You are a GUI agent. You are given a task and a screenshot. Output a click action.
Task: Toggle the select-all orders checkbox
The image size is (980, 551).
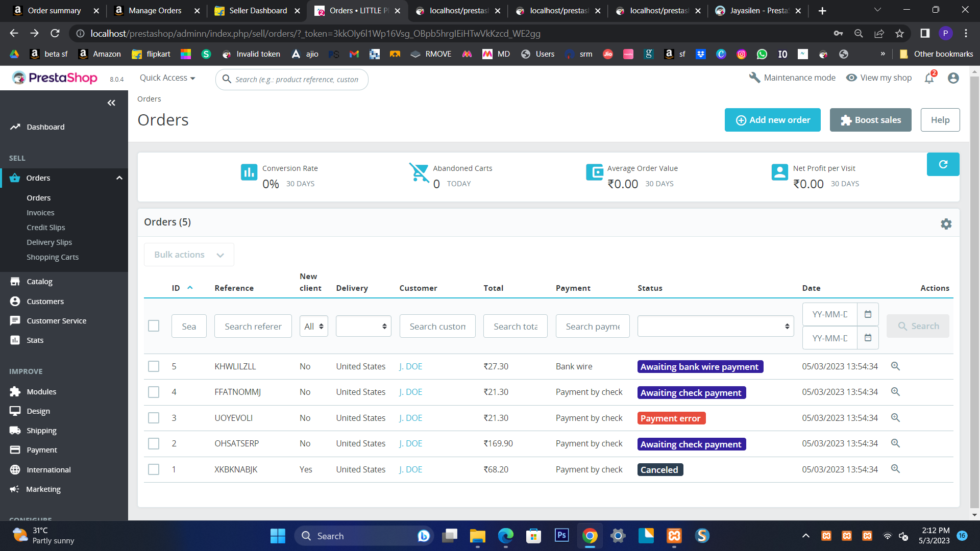coord(154,326)
